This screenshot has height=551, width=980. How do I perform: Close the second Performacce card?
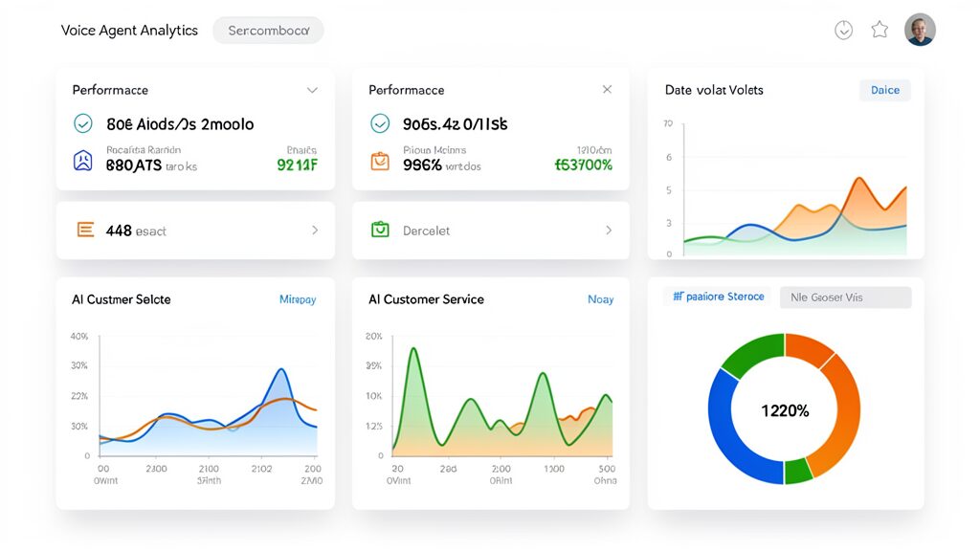607,89
